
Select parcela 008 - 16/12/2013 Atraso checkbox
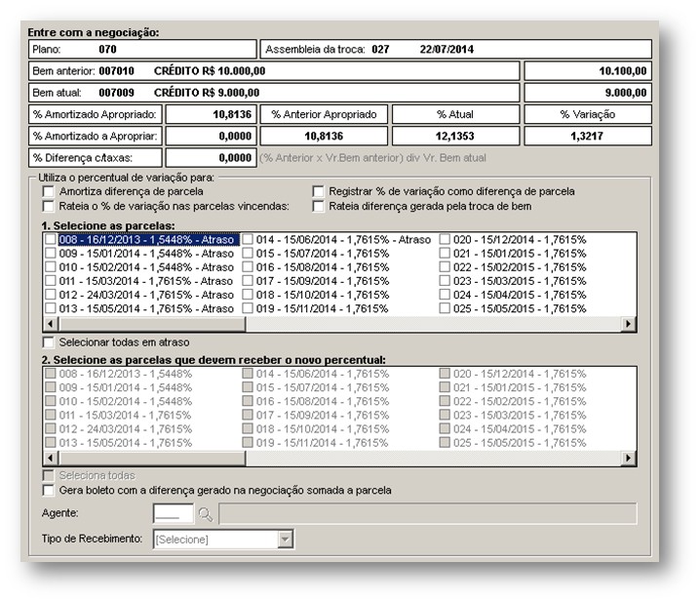[51, 239]
